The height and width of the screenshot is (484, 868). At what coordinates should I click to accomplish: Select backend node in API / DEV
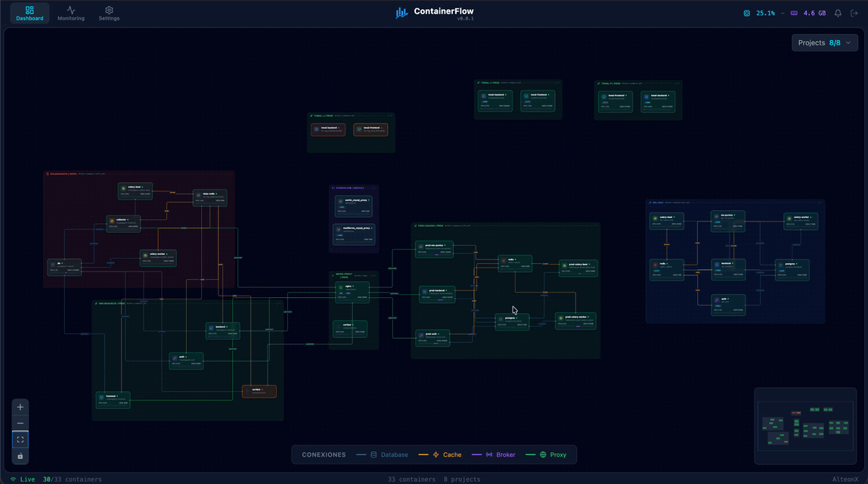(728, 269)
